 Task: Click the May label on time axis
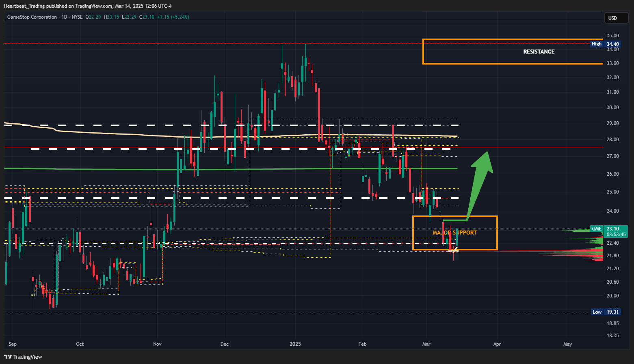pyautogui.click(x=567, y=344)
